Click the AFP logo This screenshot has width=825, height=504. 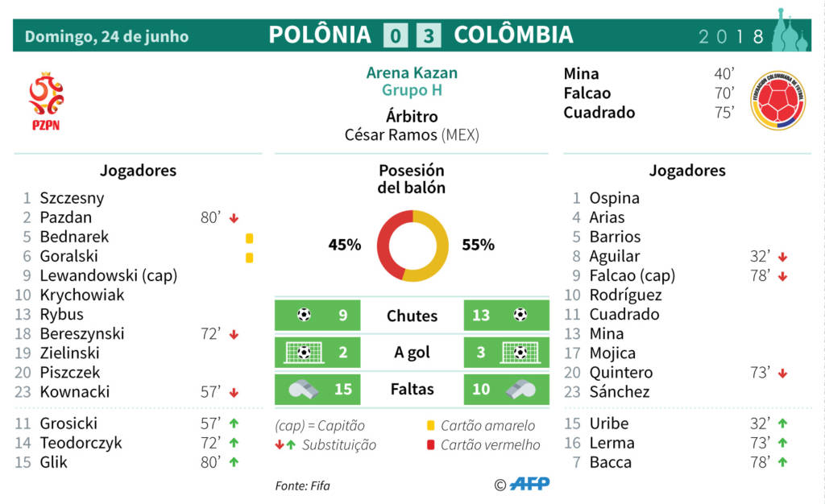pos(530,484)
